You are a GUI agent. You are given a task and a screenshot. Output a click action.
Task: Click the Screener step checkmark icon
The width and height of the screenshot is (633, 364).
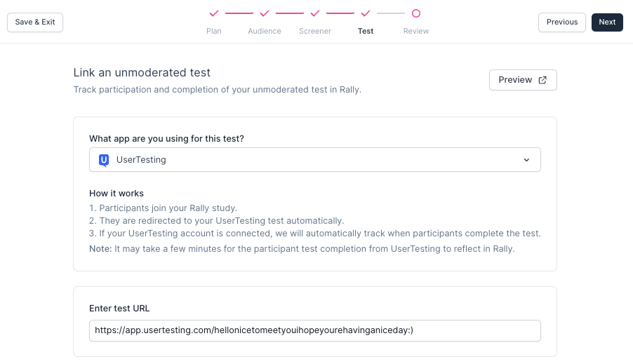coord(315,13)
